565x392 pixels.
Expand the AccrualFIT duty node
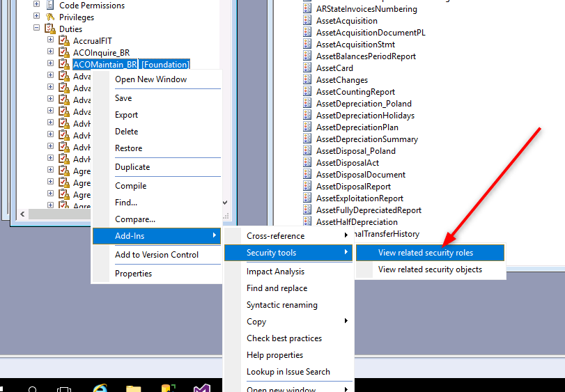click(x=51, y=41)
